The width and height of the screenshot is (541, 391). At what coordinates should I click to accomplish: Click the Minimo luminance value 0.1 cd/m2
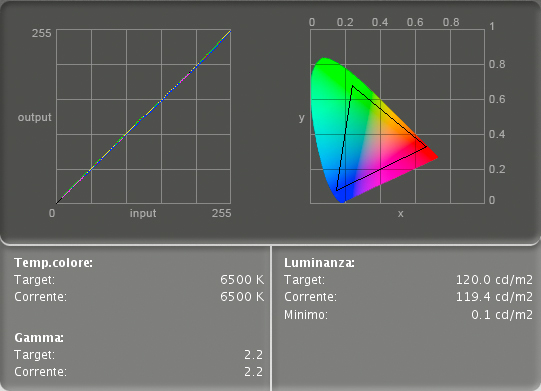point(502,315)
